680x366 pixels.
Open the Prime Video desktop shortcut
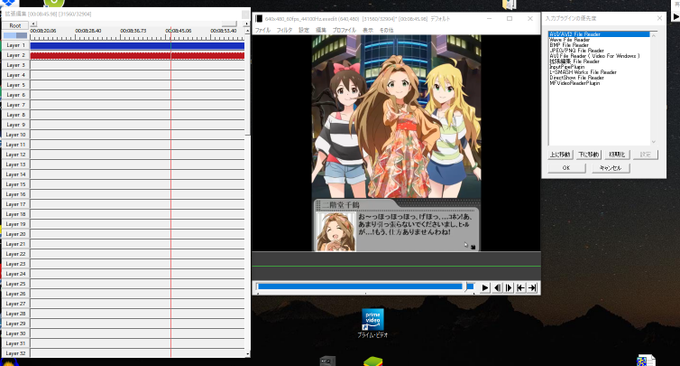[373, 323]
